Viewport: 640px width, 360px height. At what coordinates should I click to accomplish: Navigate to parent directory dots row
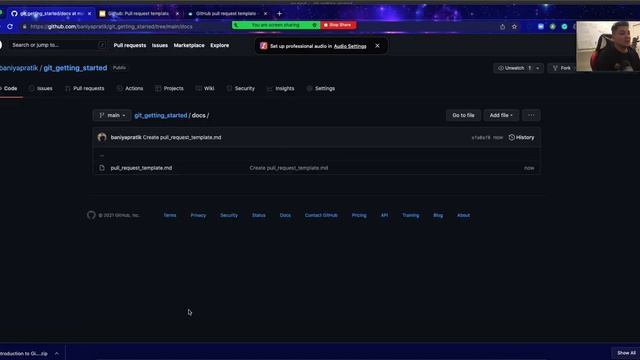coord(102,156)
